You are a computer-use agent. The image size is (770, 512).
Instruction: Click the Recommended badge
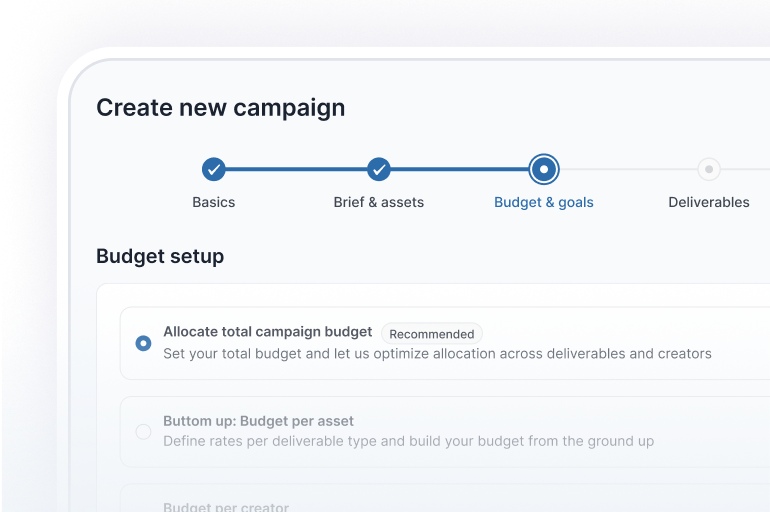click(x=431, y=334)
